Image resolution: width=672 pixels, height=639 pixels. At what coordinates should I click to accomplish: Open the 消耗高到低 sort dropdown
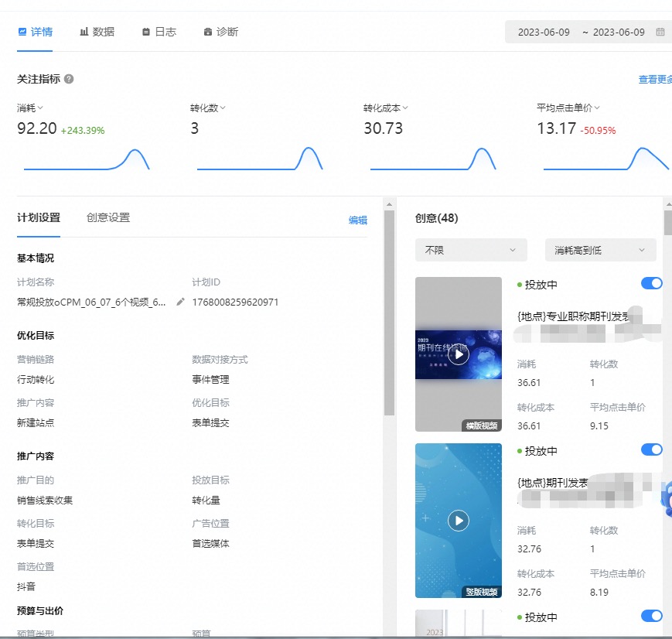click(x=600, y=250)
